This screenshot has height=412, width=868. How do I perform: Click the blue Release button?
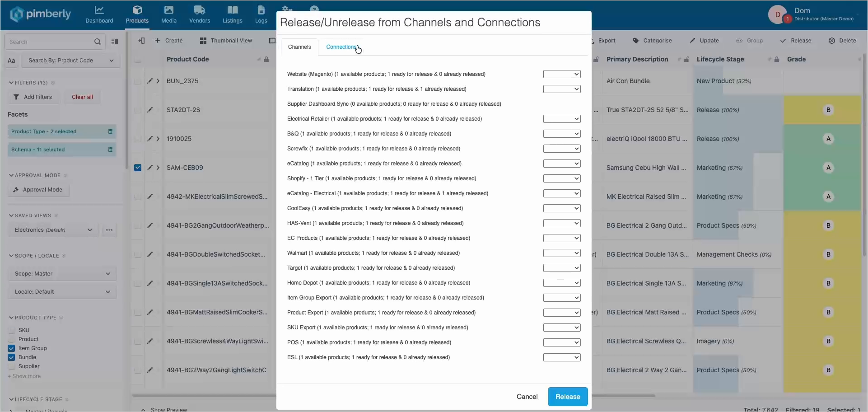[x=568, y=397]
